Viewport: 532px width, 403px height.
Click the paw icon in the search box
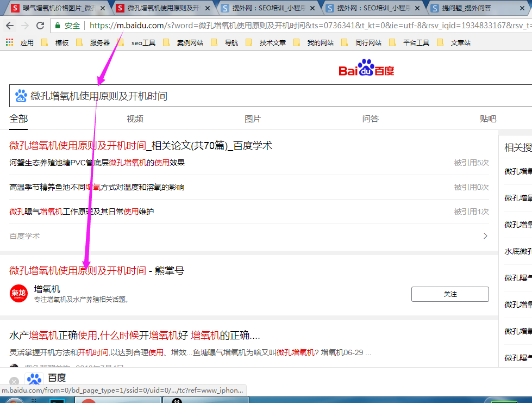click(x=21, y=96)
